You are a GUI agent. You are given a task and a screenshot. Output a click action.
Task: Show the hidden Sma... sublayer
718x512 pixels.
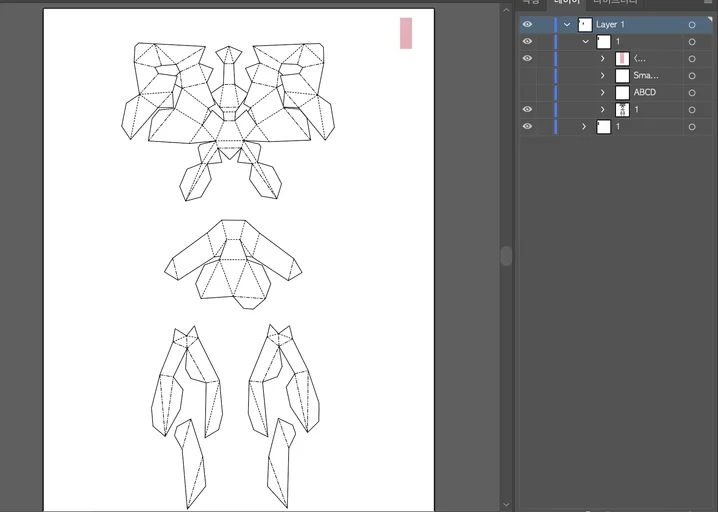[x=527, y=76]
